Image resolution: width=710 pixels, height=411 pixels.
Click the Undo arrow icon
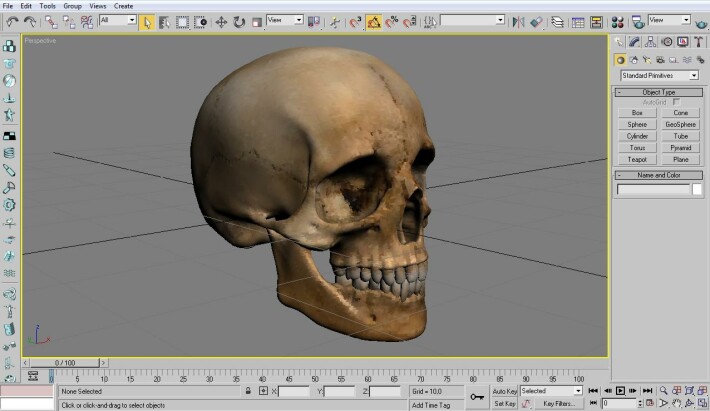[x=12, y=22]
